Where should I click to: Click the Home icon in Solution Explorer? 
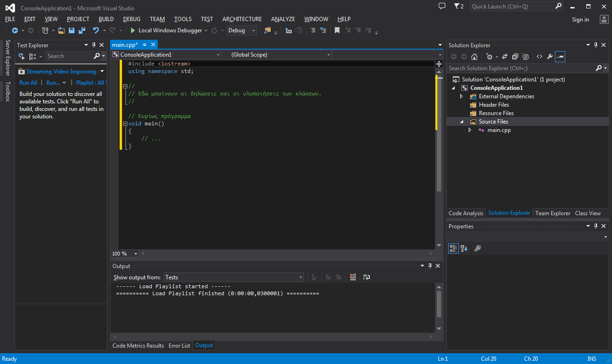[x=474, y=57]
